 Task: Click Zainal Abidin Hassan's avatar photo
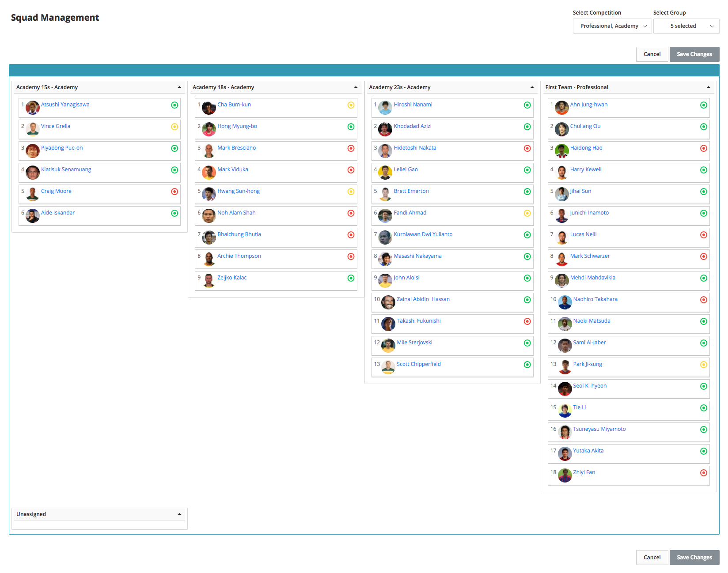point(388,302)
